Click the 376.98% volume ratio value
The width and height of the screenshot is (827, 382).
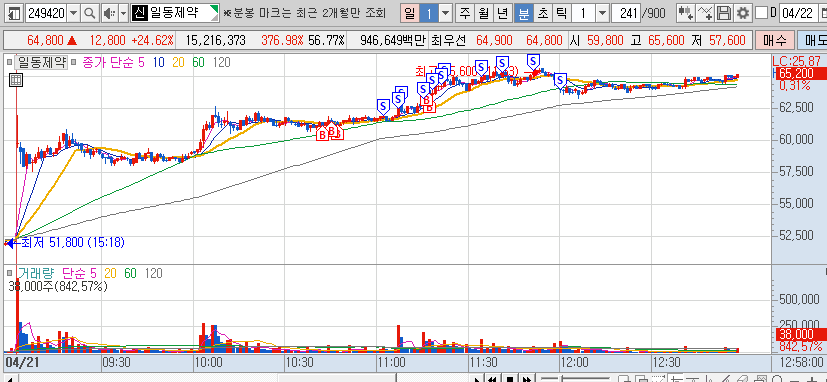tap(282, 40)
